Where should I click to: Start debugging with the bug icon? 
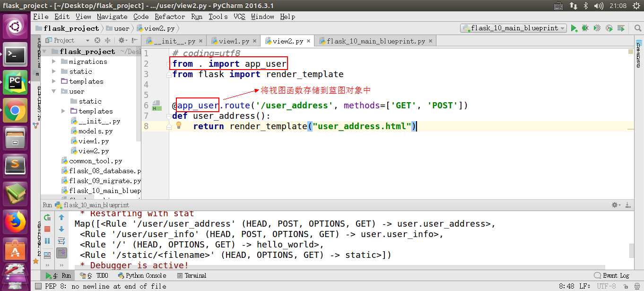pos(585,28)
